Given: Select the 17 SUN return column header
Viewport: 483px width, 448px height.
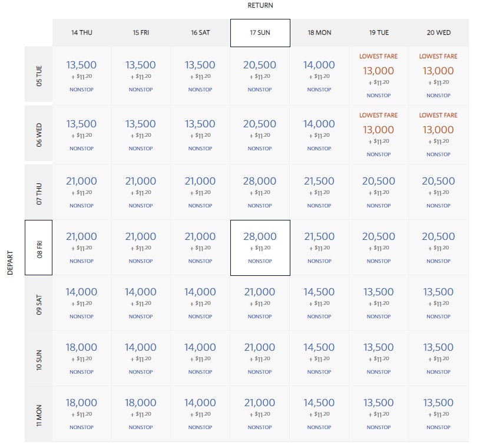Looking at the screenshot, I should coord(260,32).
